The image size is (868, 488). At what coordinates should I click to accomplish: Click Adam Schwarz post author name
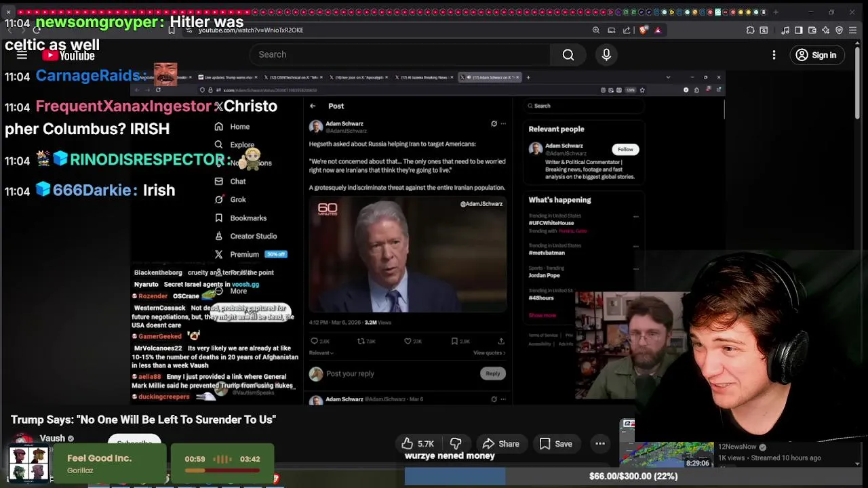click(x=344, y=124)
